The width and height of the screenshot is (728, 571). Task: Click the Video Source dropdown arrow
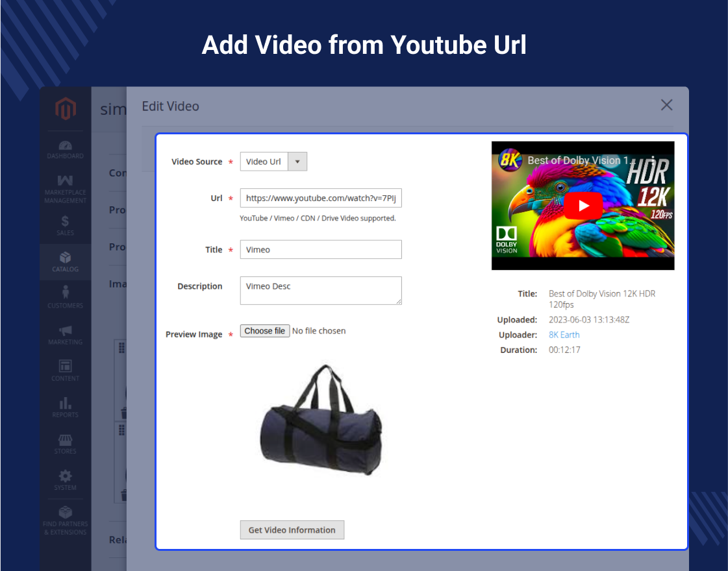pos(297,162)
